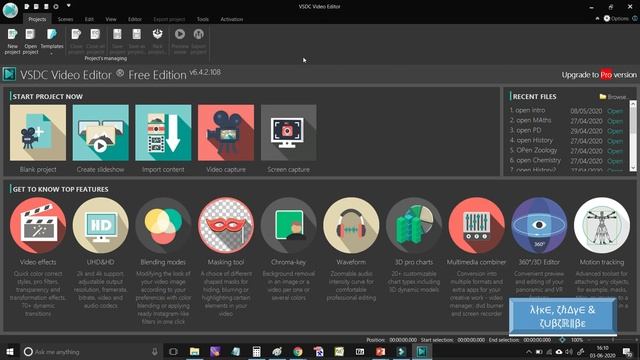Click the '1. open intro' file name
640x360 pixels.
point(527,110)
